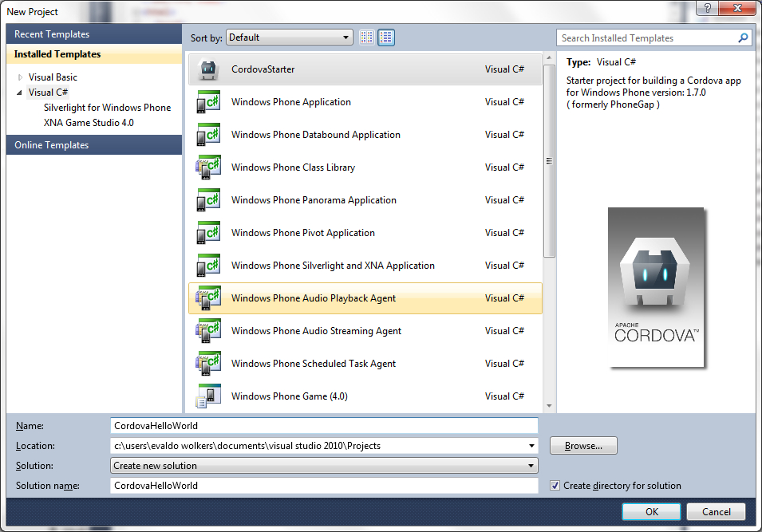Open the Solution combo box
The width and height of the screenshot is (762, 532).
pyautogui.click(x=530, y=465)
